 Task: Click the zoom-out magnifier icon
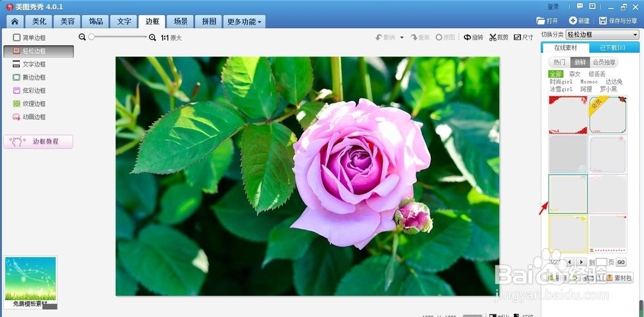(x=82, y=37)
